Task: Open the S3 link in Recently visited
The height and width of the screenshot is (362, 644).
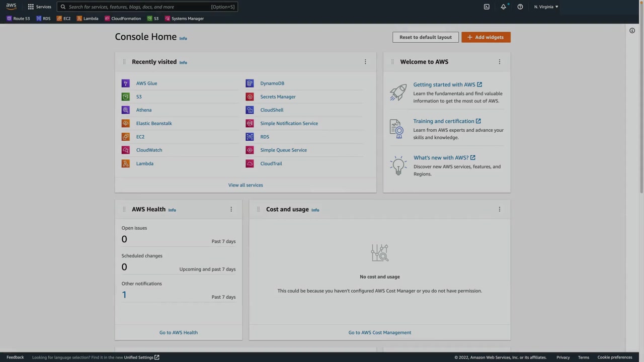Action: [139, 97]
